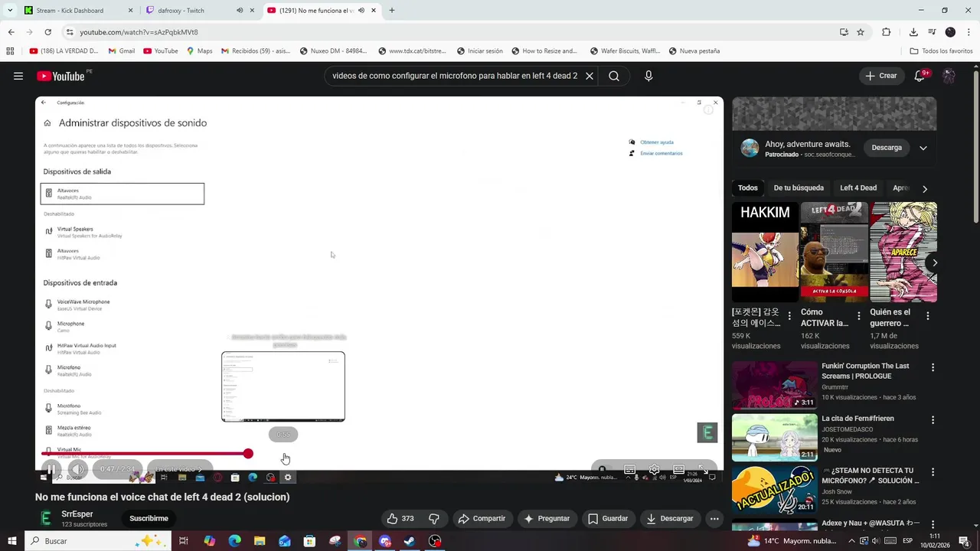Open the Windows Start menu
Image resolution: width=980 pixels, height=551 pixels.
(11, 541)
